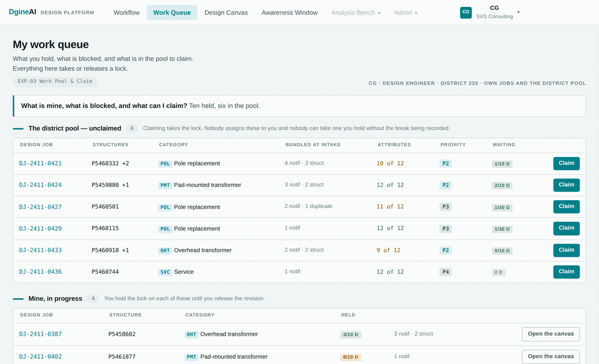This screenshot has width=599, height=364.
Task: Open job link DJ-2411-0433
Action: 40,250
